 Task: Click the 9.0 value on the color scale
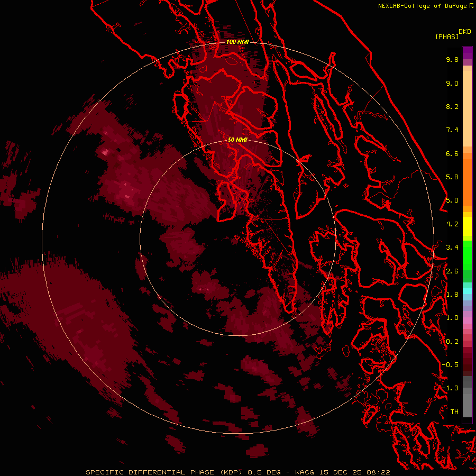(x=452, y=83)
